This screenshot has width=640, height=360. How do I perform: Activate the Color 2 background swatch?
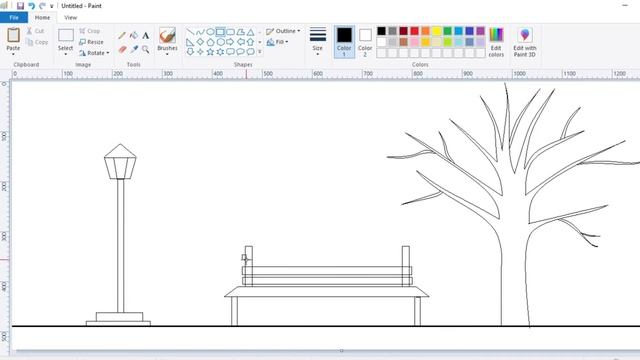(x=365, y=42)
